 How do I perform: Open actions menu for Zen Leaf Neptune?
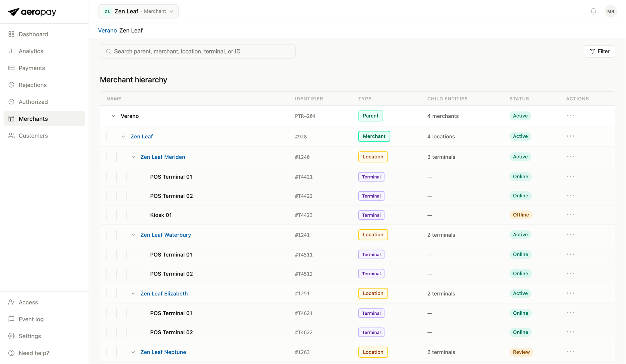click(x=570, y=352)
